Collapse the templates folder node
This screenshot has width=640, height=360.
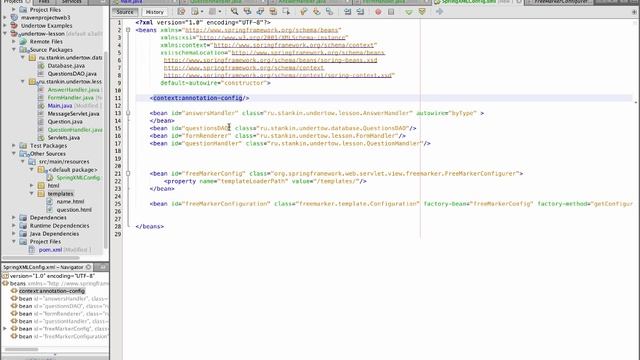pyautogui.click(x=32, y=193)
